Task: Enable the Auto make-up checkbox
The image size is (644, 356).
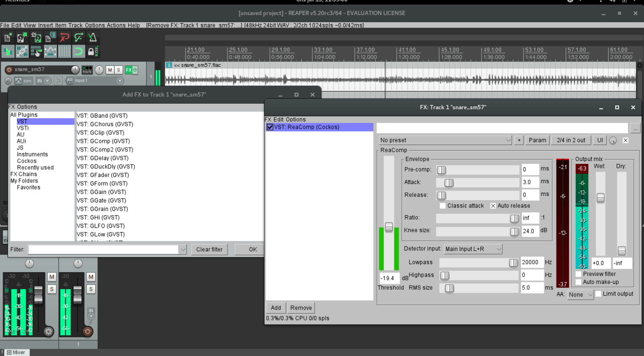Action: (579, 282)
